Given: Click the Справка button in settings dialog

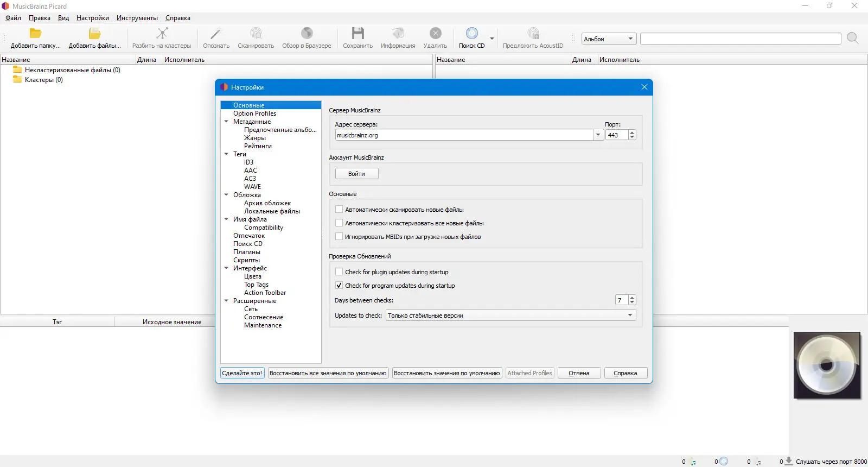Looking at the screenshot, I should click(x=626, y=373).
